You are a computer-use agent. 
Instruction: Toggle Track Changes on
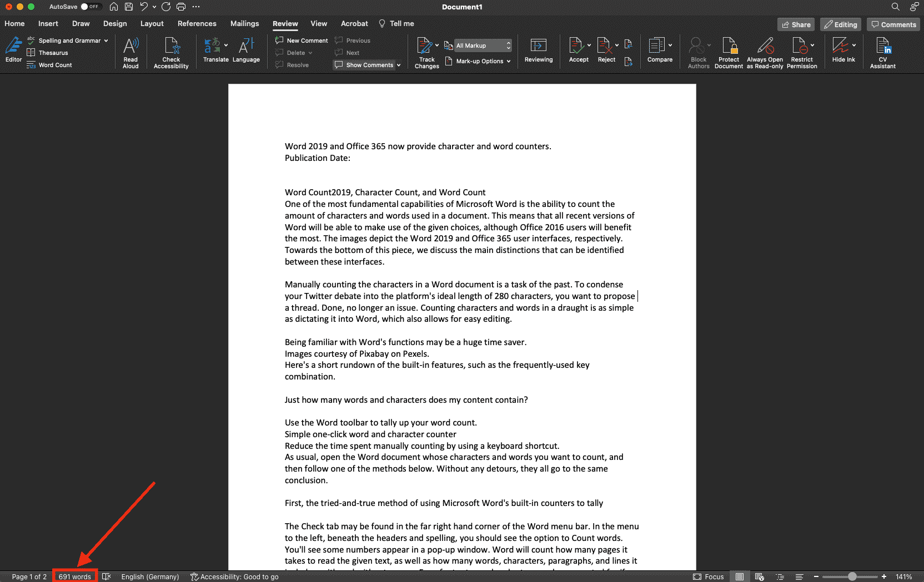[x=426, y=53]
